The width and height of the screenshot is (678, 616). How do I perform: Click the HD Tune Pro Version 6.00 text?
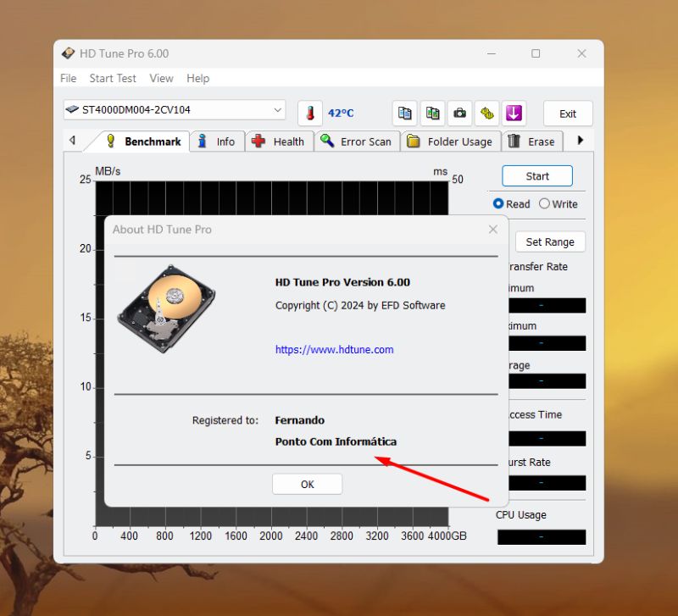pos(342,282)
